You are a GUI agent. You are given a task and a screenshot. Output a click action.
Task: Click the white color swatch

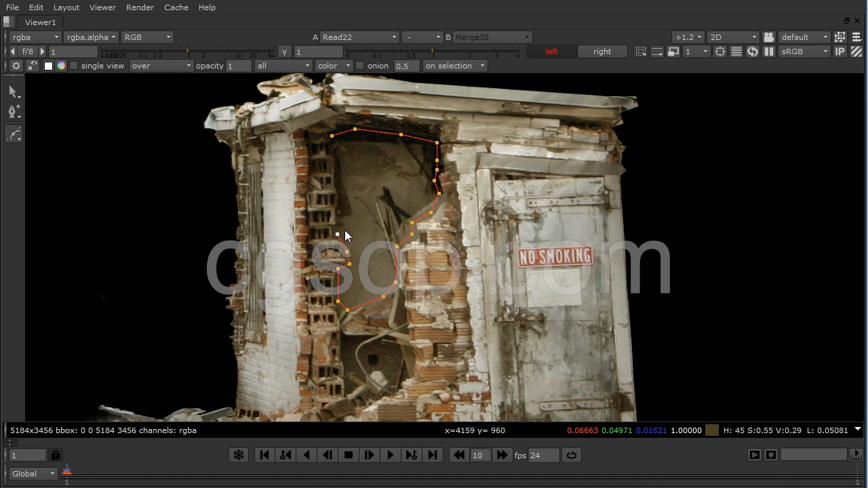[48, 66]
